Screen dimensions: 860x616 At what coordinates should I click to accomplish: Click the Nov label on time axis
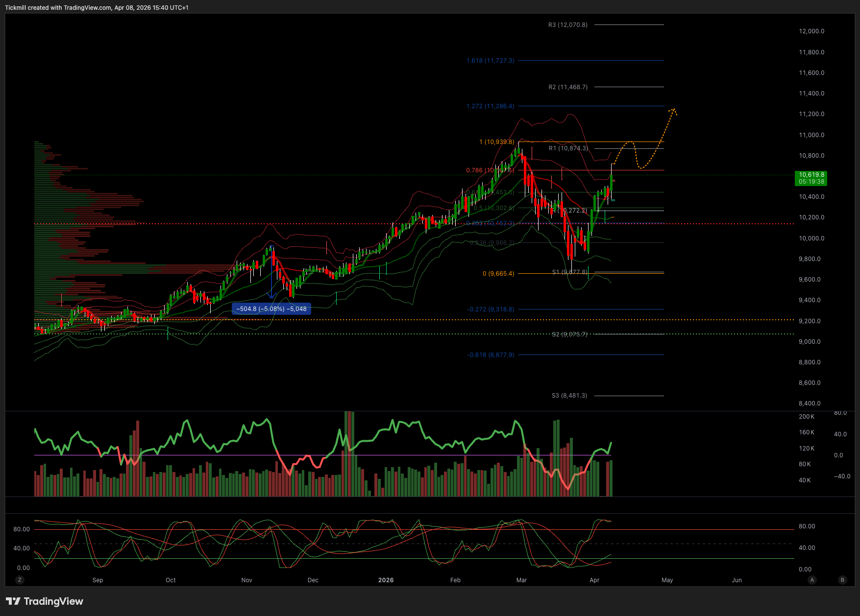(x=247, y=580)
